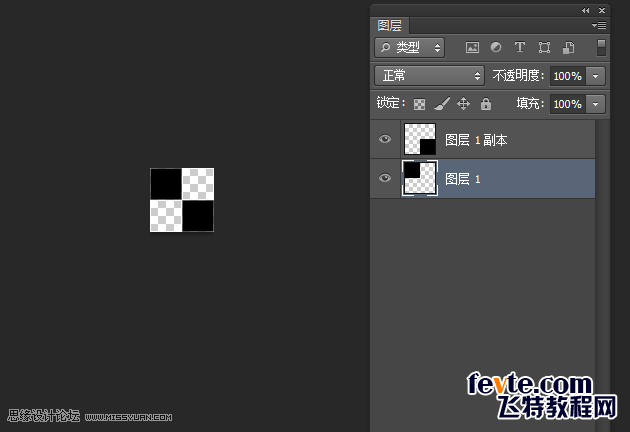This screenshot has height=432, width=630.
Task: Lock position move-arrows icon
Action: pyautogui.click(x=463, y=104)
